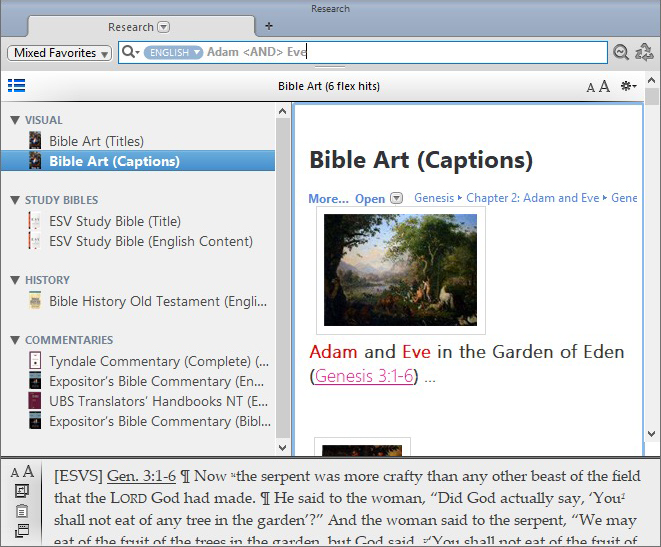Image resolution: width=661 pixels, height=547 pixels.
Task: Select Bible History Old Testament entry
Action: tap(158, 301)
